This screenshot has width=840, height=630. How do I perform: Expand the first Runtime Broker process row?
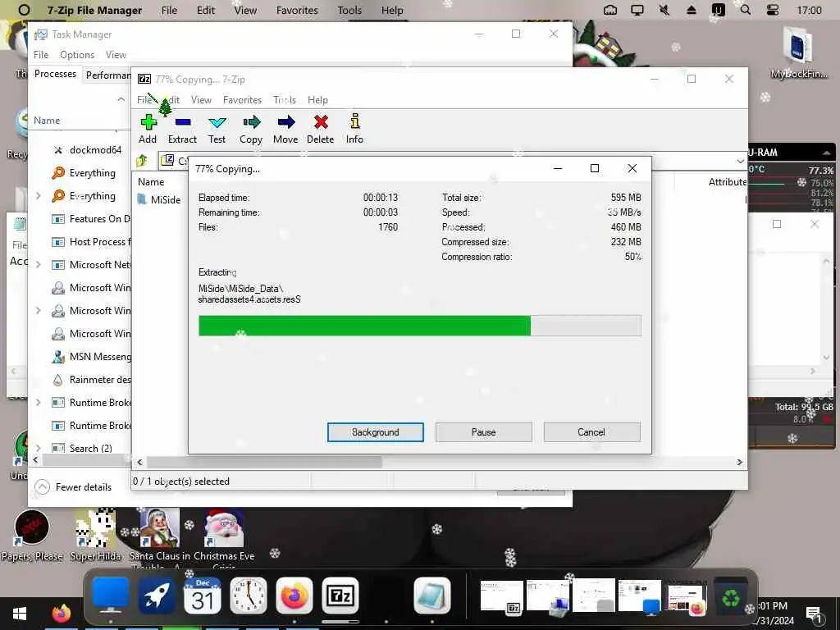38,402
